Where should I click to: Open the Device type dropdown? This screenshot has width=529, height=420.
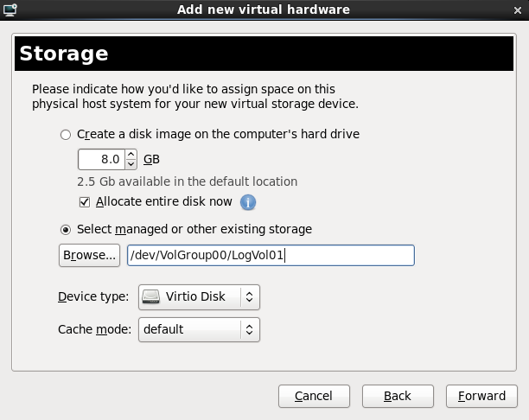point(198,297)
